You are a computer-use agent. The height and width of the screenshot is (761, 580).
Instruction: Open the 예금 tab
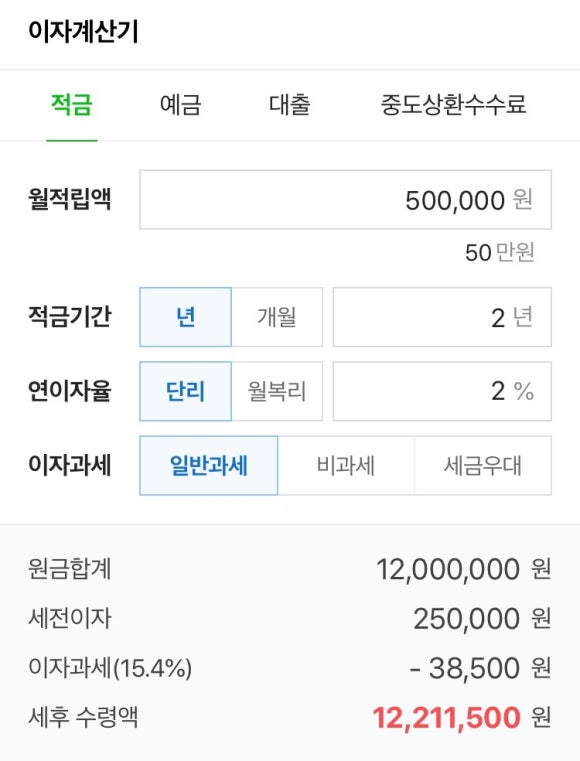[x=181, y=104]
